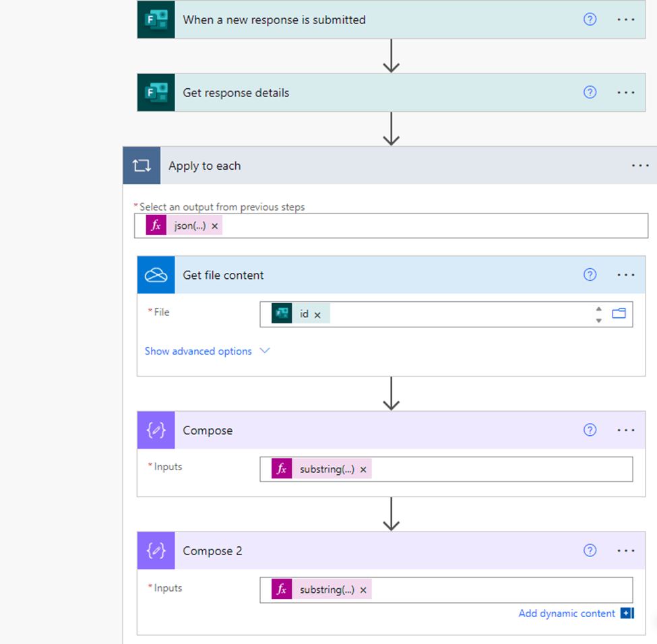The height and width of the screenshot is (644, 657).
Task: Open ellipsis menu on 'Get response details'
Action: point(625,92)
